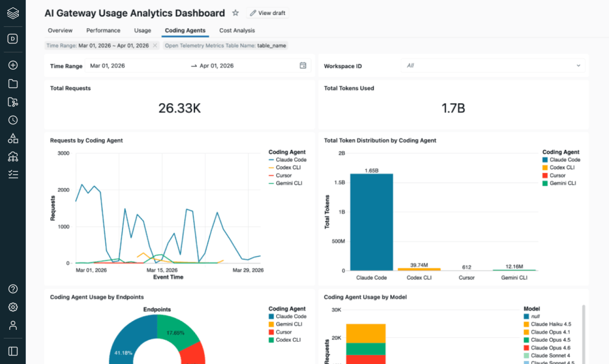
Task: Click the orange Codex CLI bar in token chart
Action: [x=419, y=269]
